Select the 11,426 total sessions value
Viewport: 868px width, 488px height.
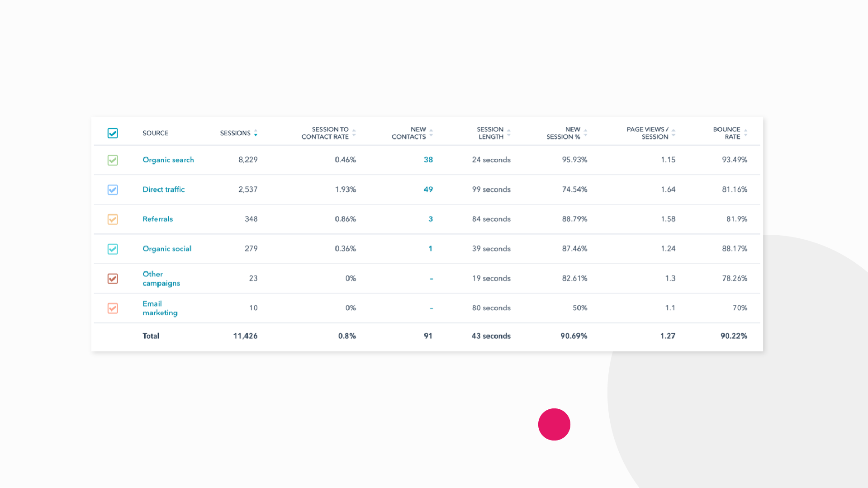[245, 336]
